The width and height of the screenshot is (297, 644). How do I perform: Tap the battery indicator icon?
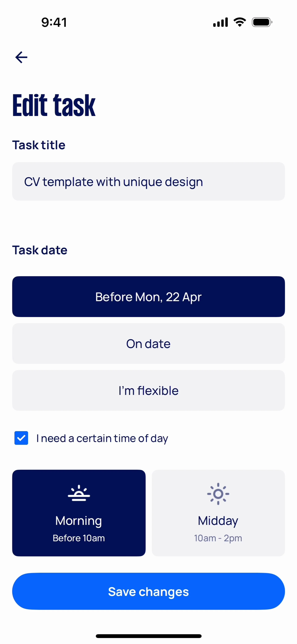click(262, 22)
